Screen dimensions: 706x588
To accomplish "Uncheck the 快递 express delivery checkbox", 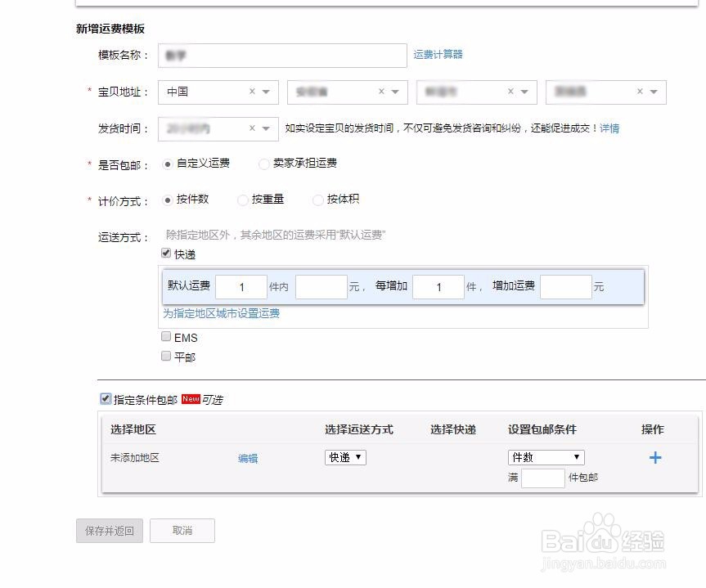I will (166, 253).
